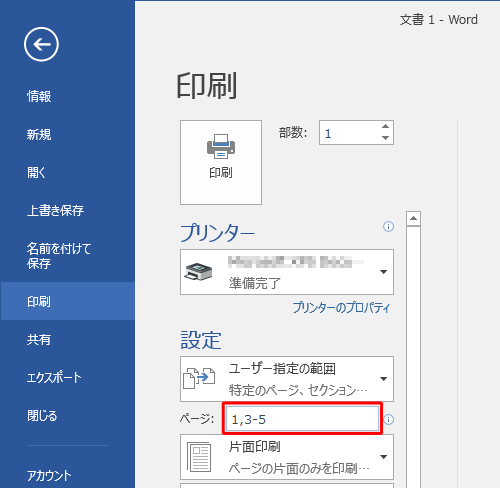500x488 pixels.
Task: Click the ページ field containing 1,3-5
Action: pyautogui.click(x=303, y=419)
